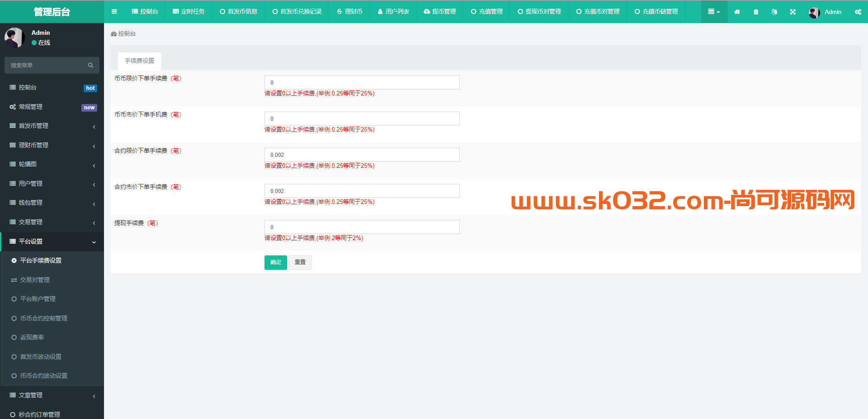Open 充值管理 in the top bar
Viewport: 868px width, 419px height.
click(487, 12)
